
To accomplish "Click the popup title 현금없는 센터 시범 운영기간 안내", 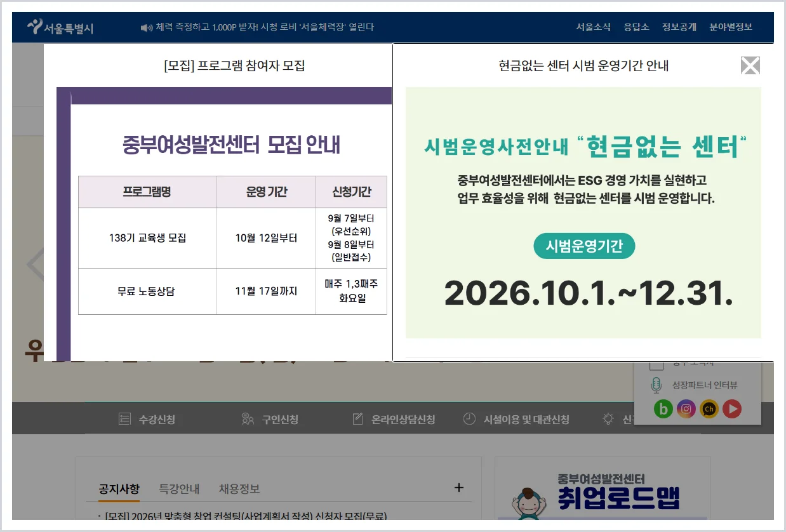I will tap(583, 65).
